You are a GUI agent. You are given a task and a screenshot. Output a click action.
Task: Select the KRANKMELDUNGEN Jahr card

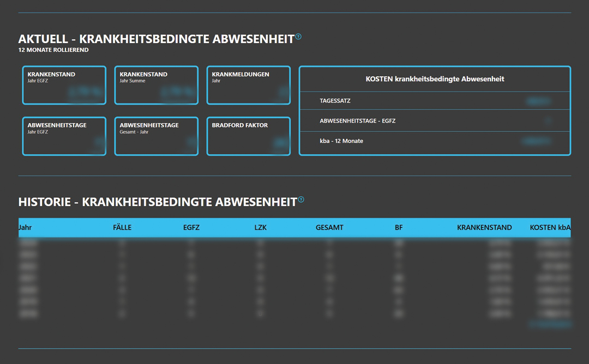[249, 85]
